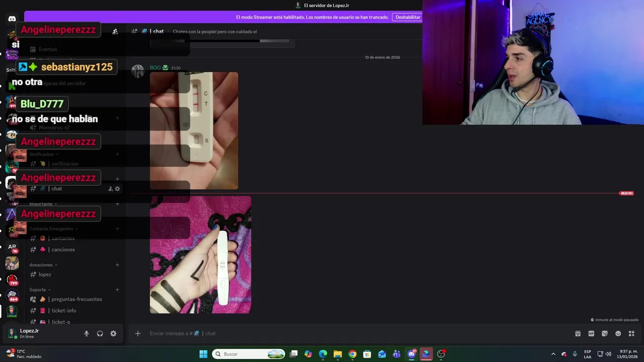Select the LopezJr server icon

12,311
